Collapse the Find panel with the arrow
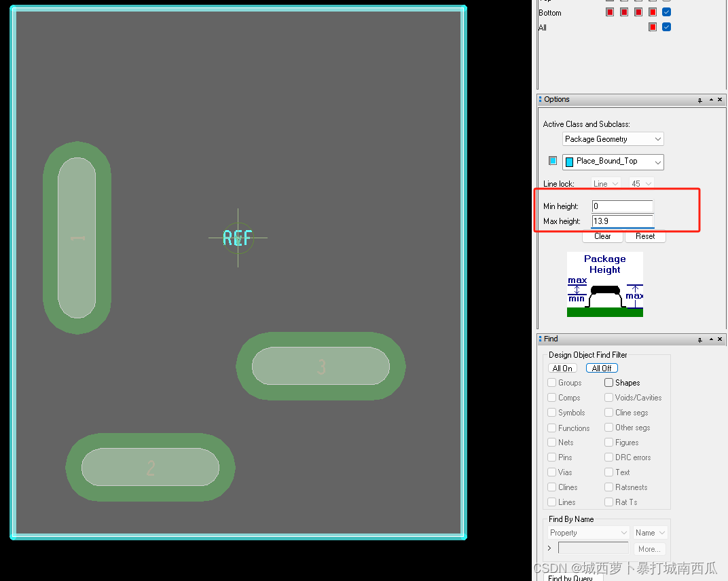 (711, 339)
